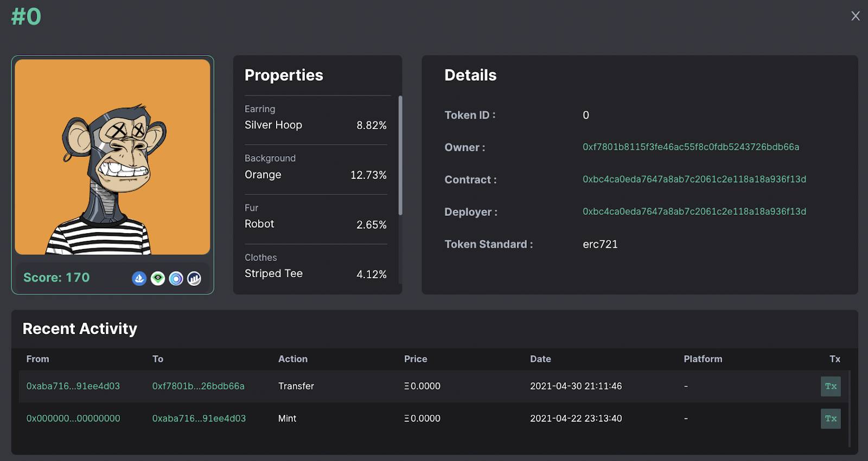This screenshot has width=868, height=461.
Task: Click the Details heading
Action: pyautogui.click(x=470, y=75)
